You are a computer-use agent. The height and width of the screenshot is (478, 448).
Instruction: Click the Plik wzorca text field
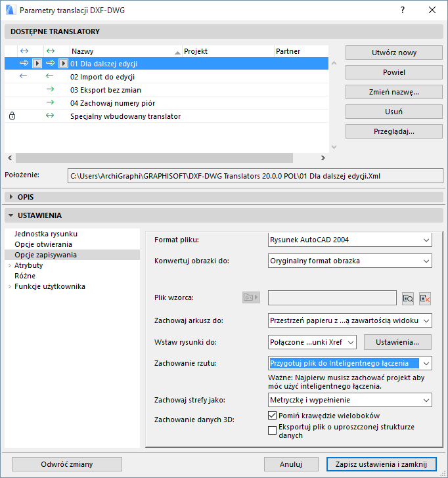pos(332,298)
